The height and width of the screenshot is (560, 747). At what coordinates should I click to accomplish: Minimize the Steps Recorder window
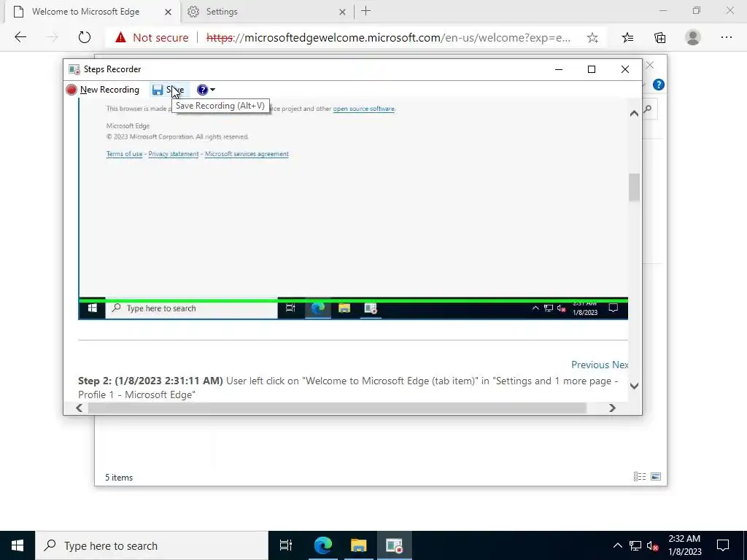pos(559,69)
